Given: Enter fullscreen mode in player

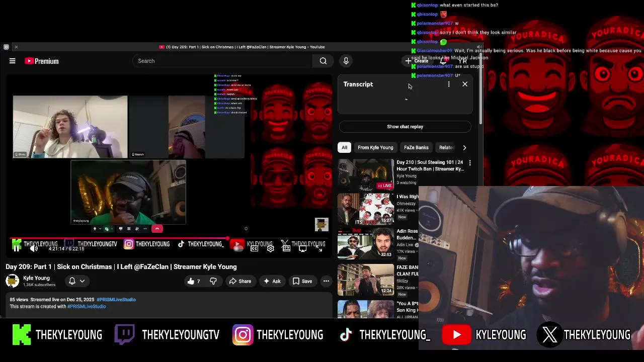Looking at the screenshot, I should [319, 248].
